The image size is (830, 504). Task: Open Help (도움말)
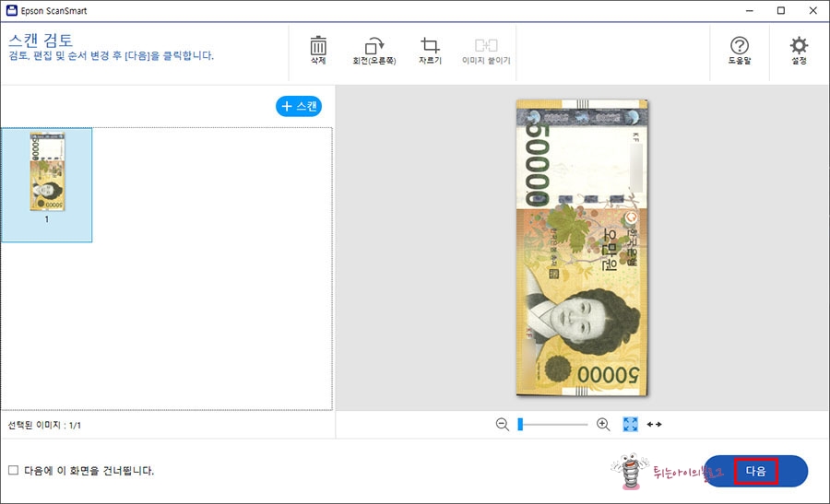(739, 51)
